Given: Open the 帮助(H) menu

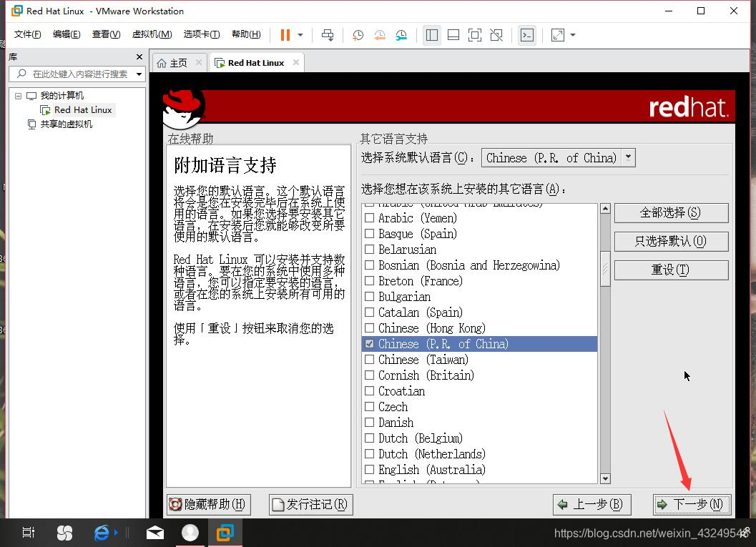Looking at the screenshot, I should pyautogui.click(x=246, y=34).
